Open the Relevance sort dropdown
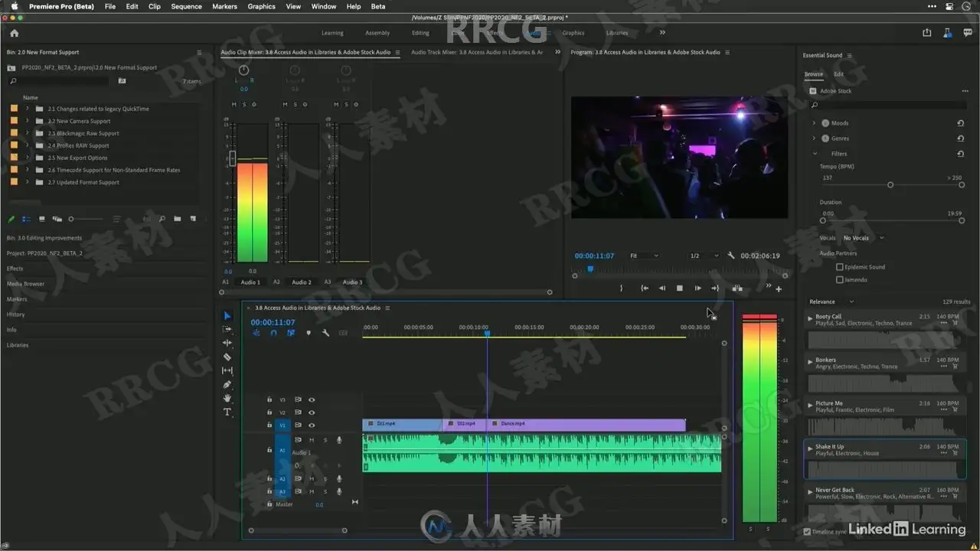The height and width of the screenshot is (551, 980). click(831, 302)
